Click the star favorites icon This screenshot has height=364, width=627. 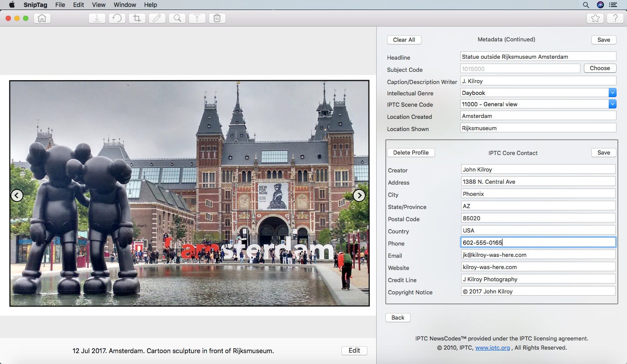pos(595,18)
